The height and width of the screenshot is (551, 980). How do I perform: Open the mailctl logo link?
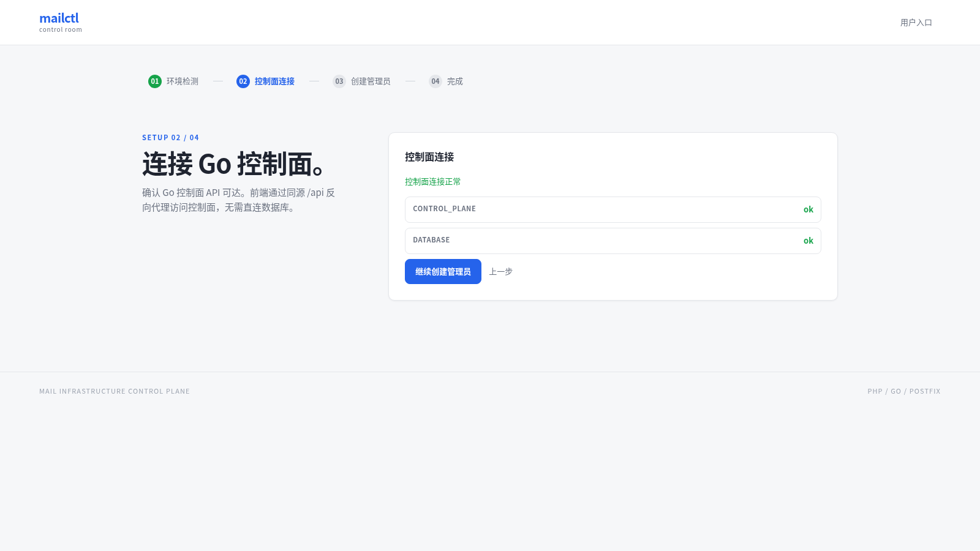pyautogui.click(x=60, y=22)
